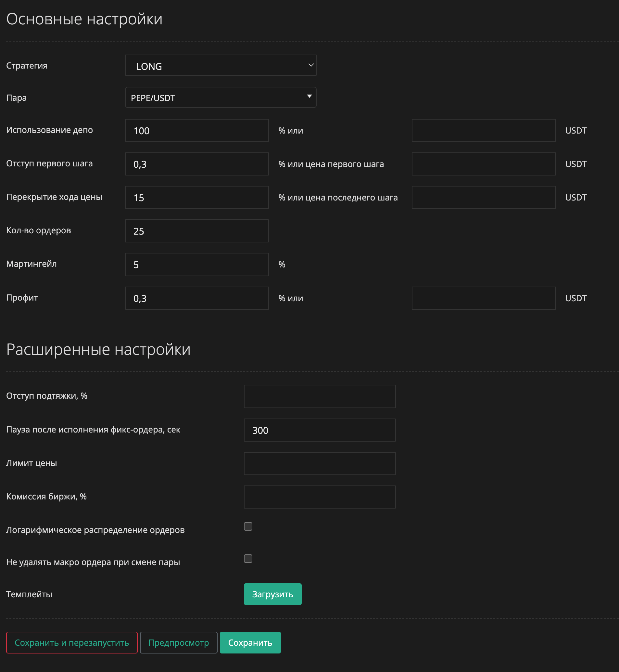This screenshot has height=672, width=619.
Task: Focus the Использование депо percent field
Action: [196, 130]
